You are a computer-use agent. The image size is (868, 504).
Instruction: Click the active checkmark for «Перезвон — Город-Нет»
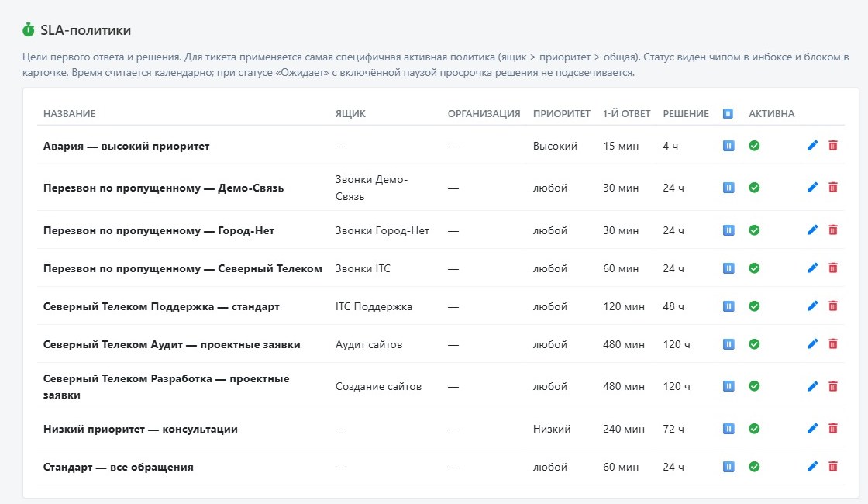click(x=754, y=230)
